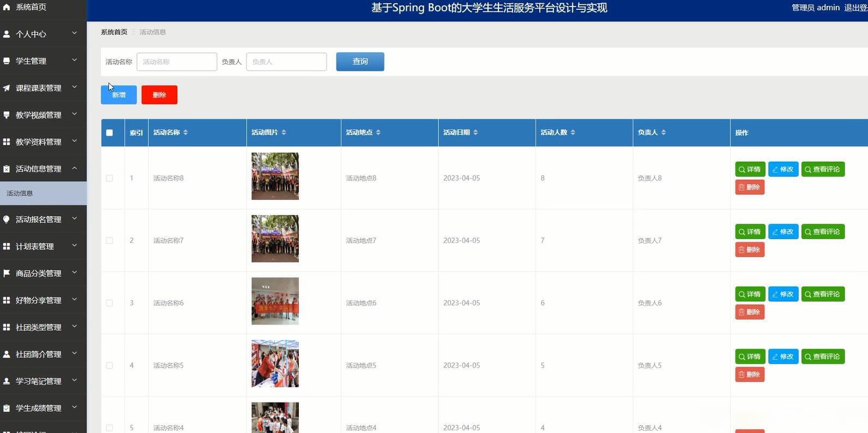The height and width of the screenshot is (433, 868).
Task: Sort the table by 活动地点 column arrows
Action: tap(378, 132)
